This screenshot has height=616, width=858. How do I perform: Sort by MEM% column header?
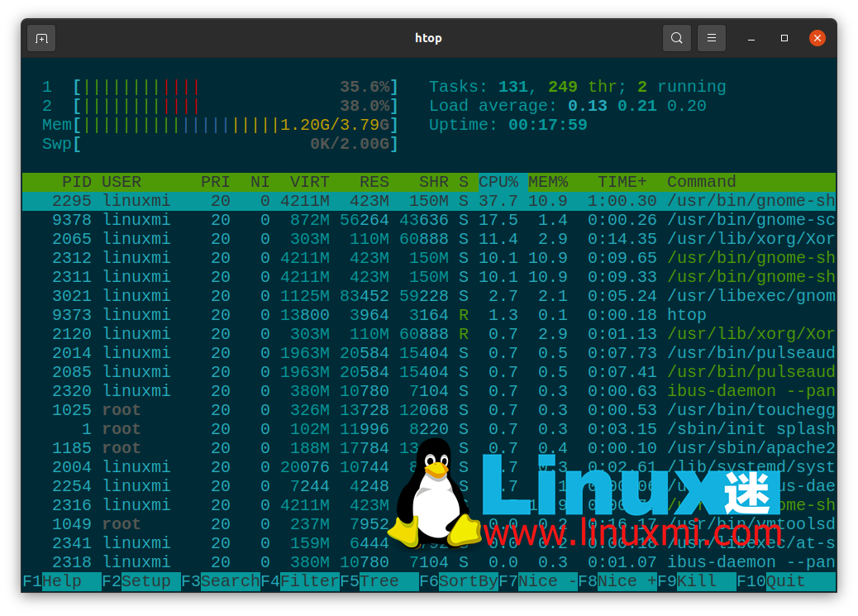(548, 182)
